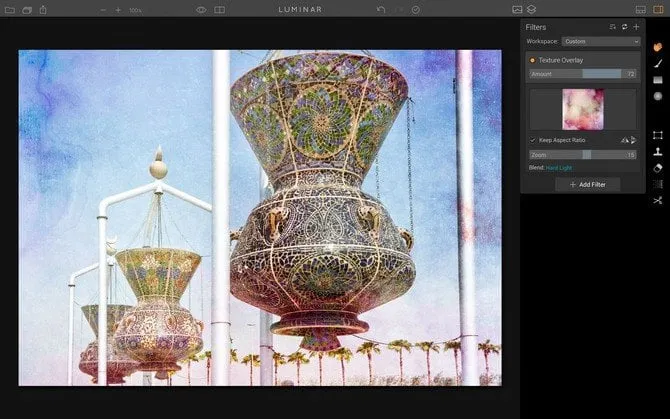This screenshot has height=419, width=670.
Task: Choose the Radial mask tool
Action: (x=658, y=96)
